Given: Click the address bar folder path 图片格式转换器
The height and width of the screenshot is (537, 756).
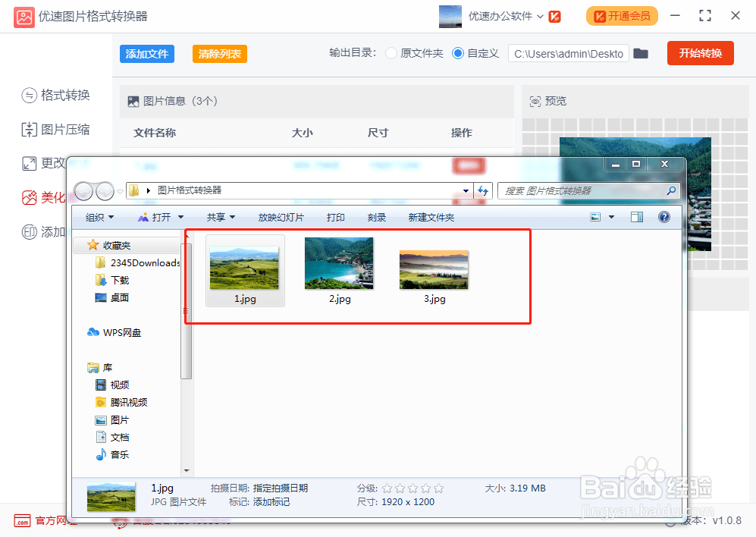Looking at the screenshot, I should [x=190, y=190].
